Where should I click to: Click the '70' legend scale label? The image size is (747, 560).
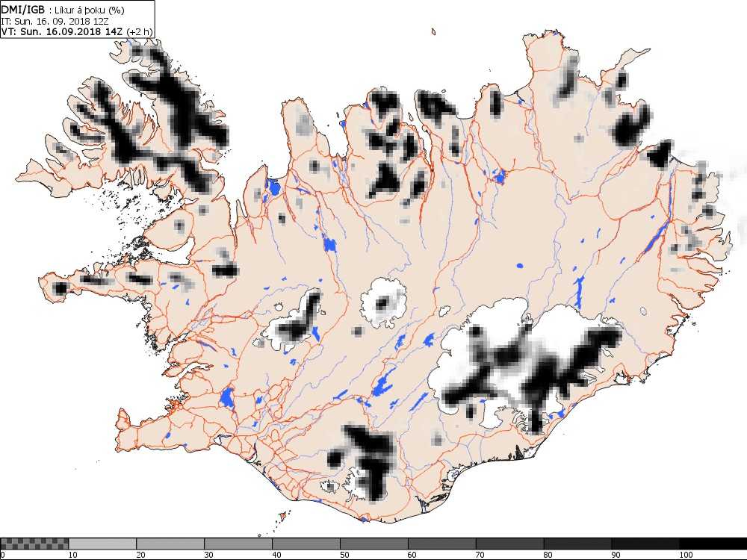click(x=480, y=555)
